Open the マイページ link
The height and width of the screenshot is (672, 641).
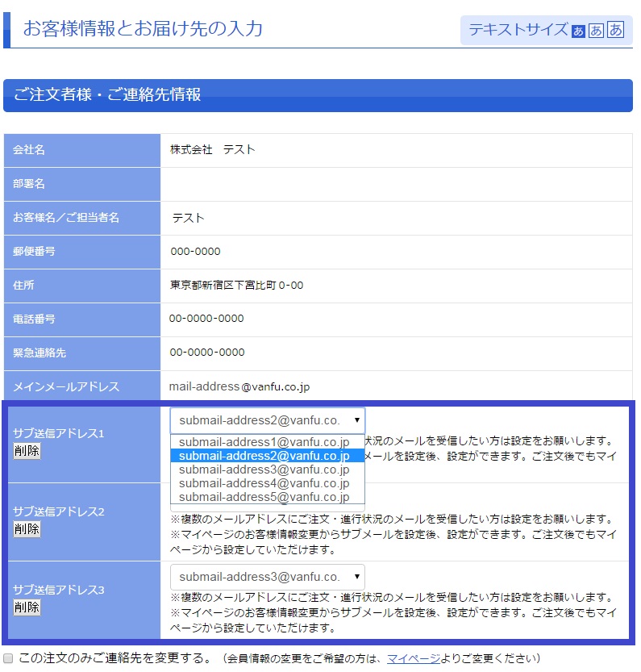413,658
